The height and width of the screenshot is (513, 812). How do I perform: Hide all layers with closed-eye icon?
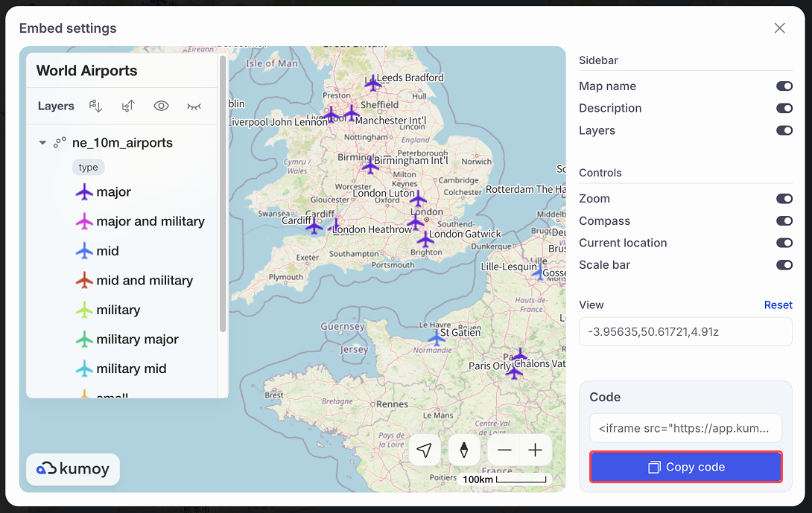(x=194, y=106)
